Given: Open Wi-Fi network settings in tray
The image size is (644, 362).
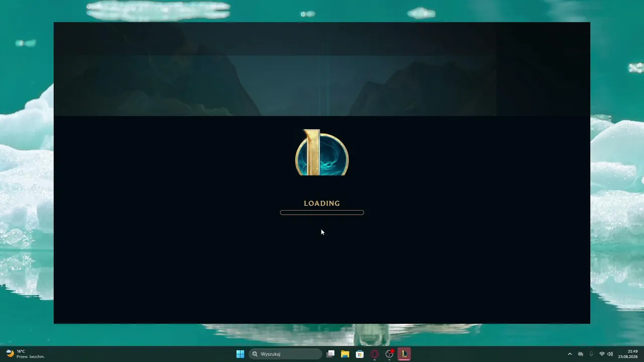Looking at the screenshot, I should click(602, 354).
